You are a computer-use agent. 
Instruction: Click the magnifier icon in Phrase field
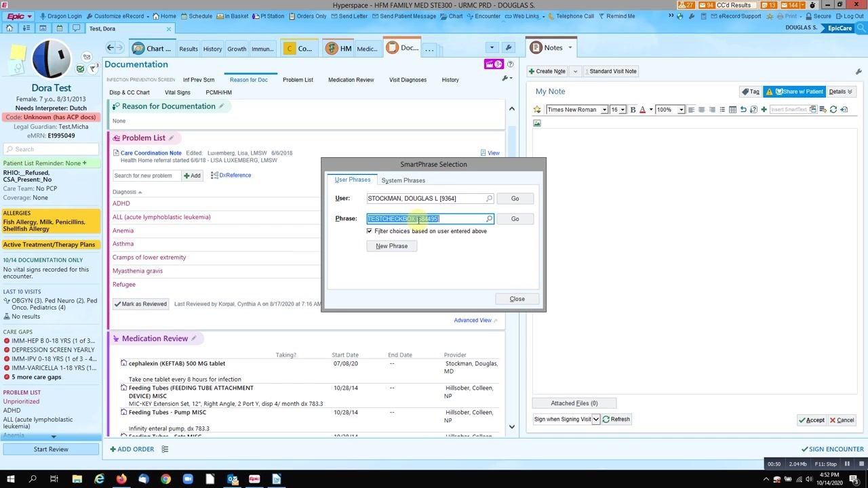coord(489,219)
